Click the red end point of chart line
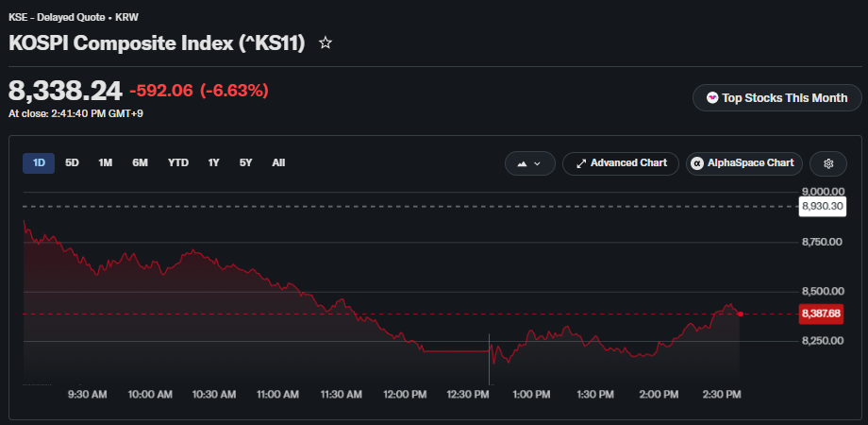Image resolution: width=868 pixels, height=425 pixels. coord(741,314)
